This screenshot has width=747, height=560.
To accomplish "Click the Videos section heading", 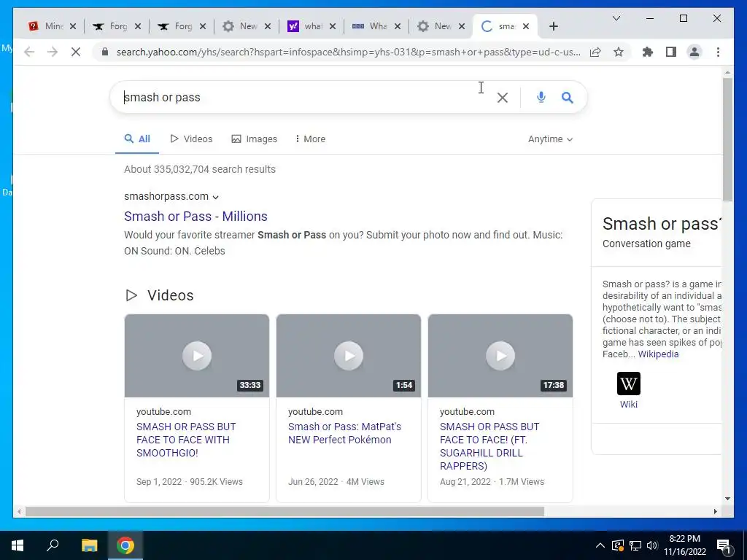I will point(170,295).
